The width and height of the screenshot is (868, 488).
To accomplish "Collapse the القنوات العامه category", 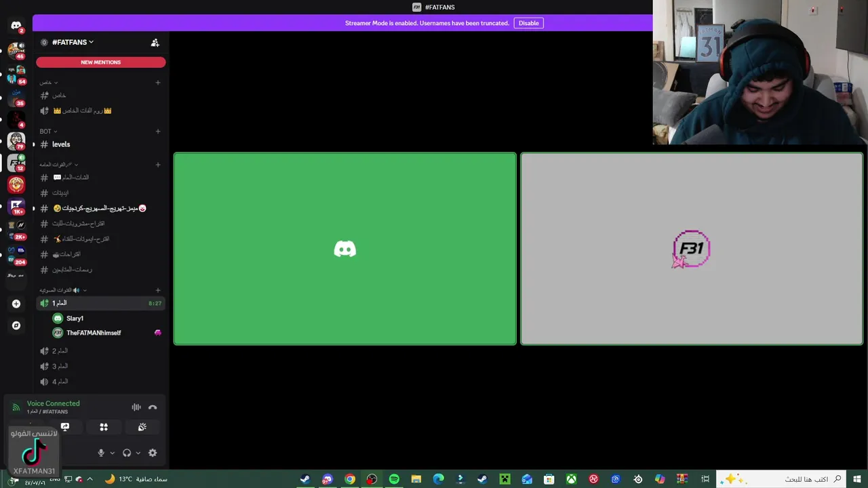I will (x=59, y=165).
